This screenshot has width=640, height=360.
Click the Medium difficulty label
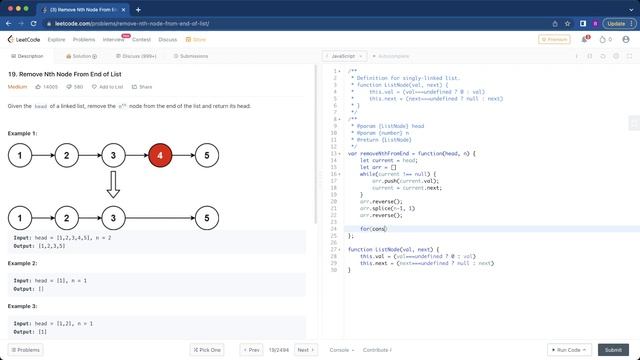click(x=17, y=87)
